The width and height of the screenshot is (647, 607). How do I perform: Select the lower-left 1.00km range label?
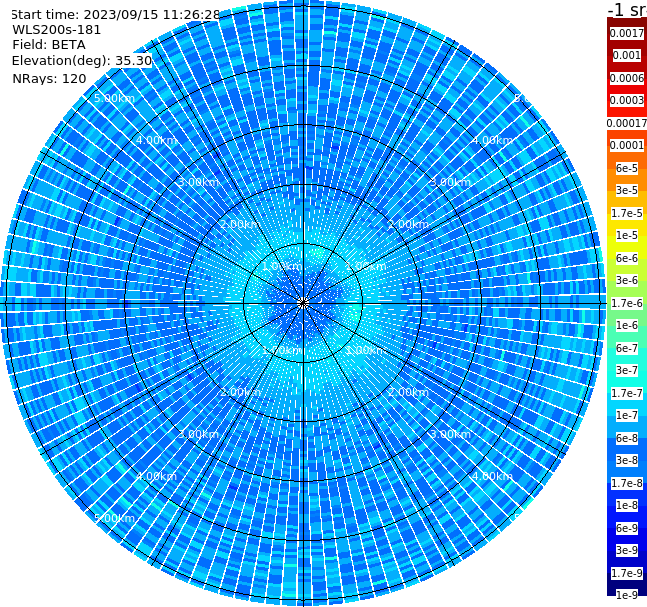(x=283, y=350)
